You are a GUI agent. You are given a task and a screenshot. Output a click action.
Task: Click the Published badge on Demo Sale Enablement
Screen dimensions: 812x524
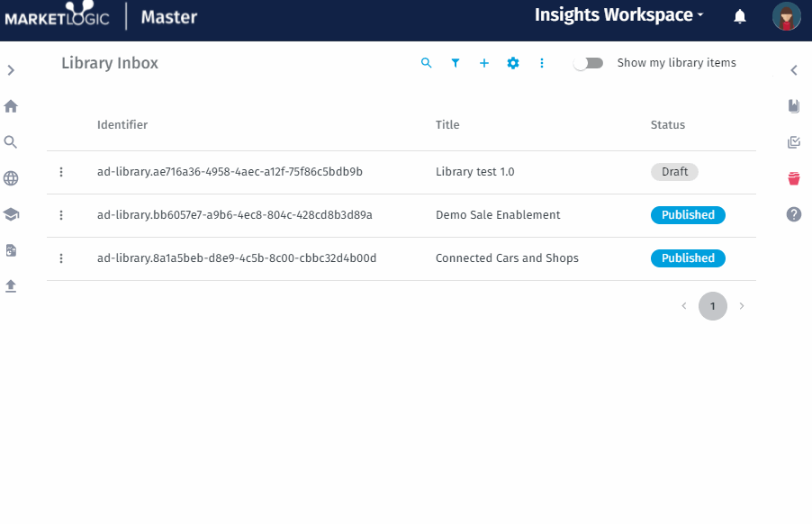(x=688, y=214)
